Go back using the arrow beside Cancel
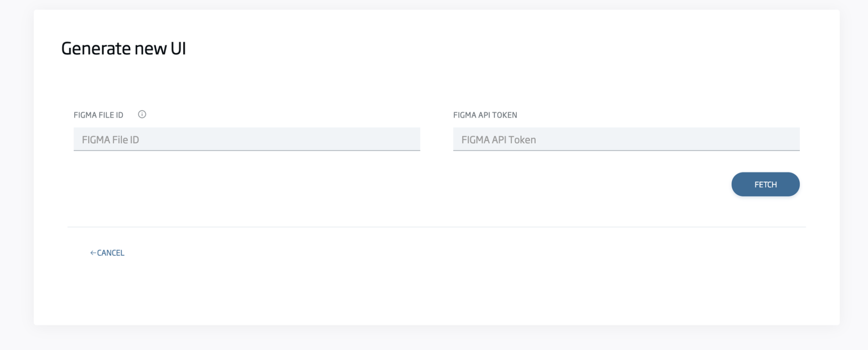The width and height of the screenshot is (868, 350). pos(93,253)
